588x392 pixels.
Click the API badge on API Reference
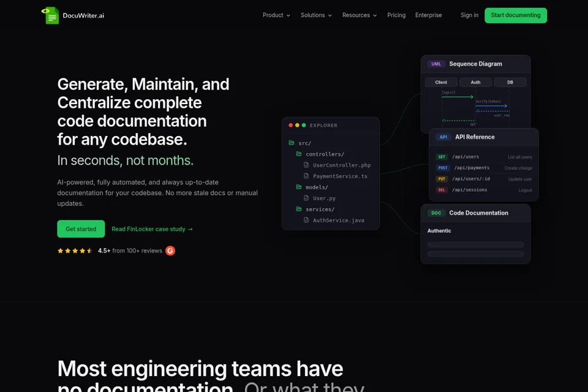point(443,137)
